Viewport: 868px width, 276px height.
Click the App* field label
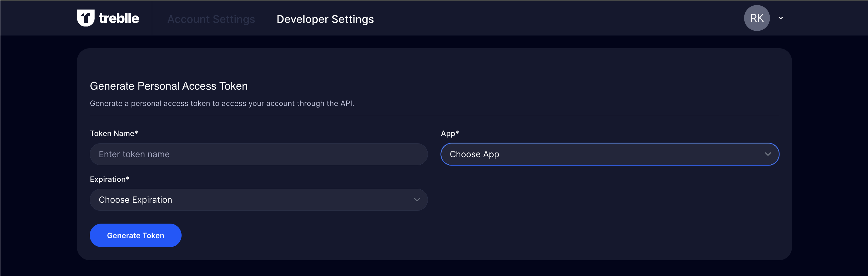(x=450, y=134)
